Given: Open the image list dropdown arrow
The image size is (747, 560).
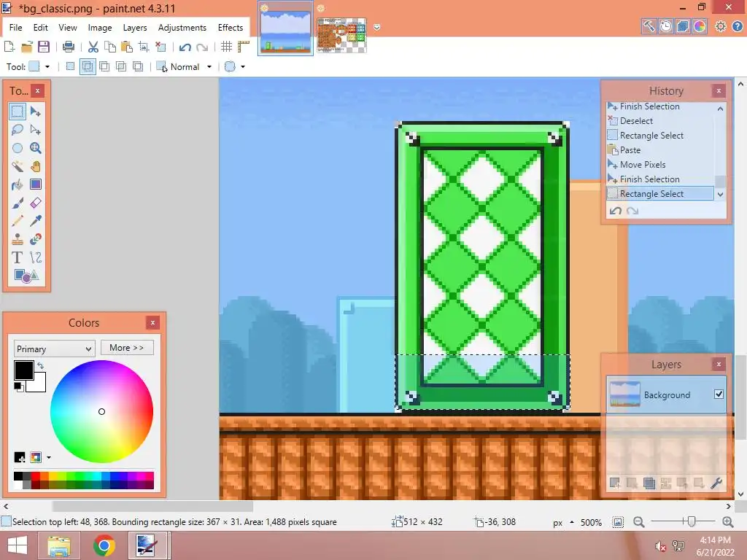Looking at the screenshot, I should pos(377,28).
